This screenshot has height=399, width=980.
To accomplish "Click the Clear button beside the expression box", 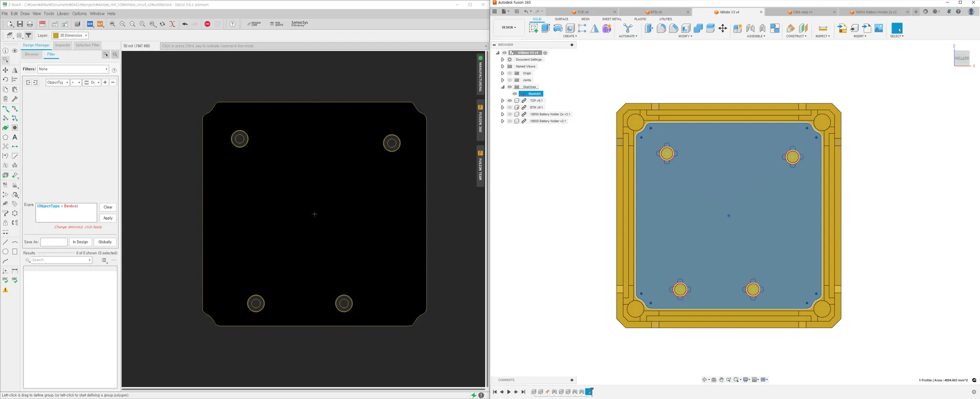I will coord(108,207).
